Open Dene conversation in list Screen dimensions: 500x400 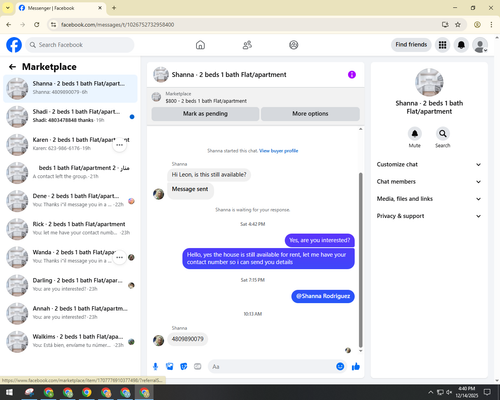pyautogui.click(x=70, y=201)
